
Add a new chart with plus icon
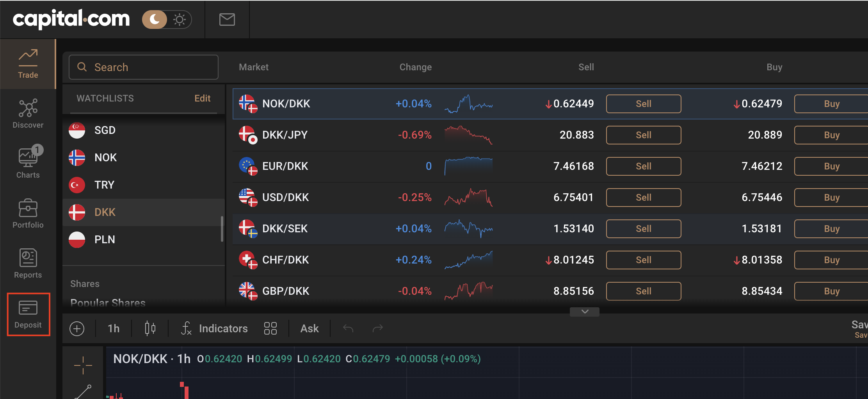pos(77,329)
